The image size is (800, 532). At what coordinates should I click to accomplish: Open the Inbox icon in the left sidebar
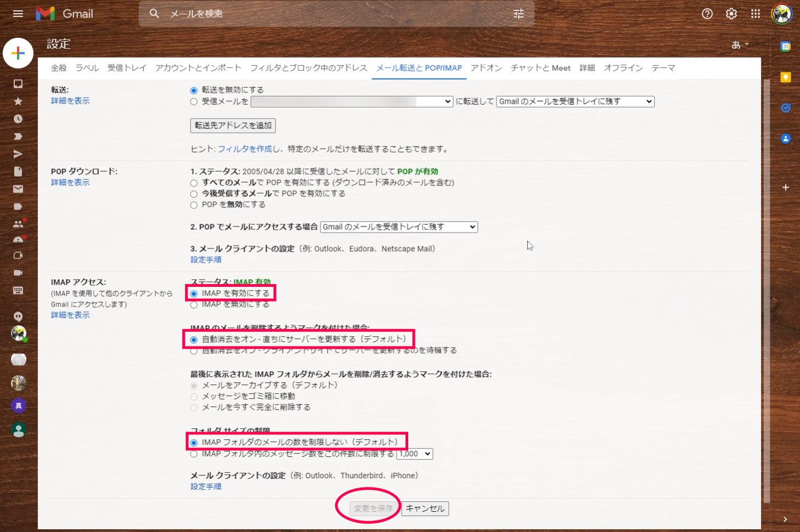(18, 84)
